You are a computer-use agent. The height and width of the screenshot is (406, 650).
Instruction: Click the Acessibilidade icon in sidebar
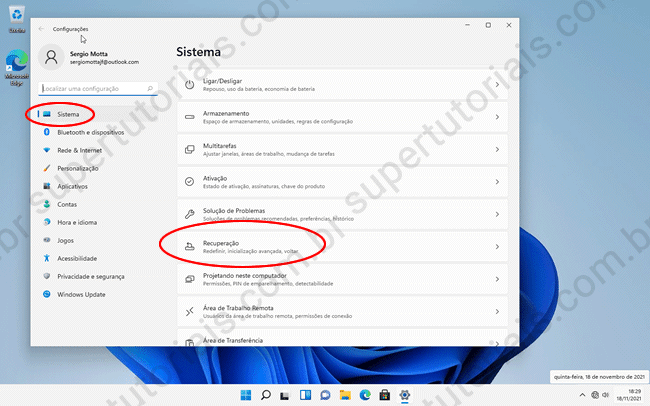46,258
